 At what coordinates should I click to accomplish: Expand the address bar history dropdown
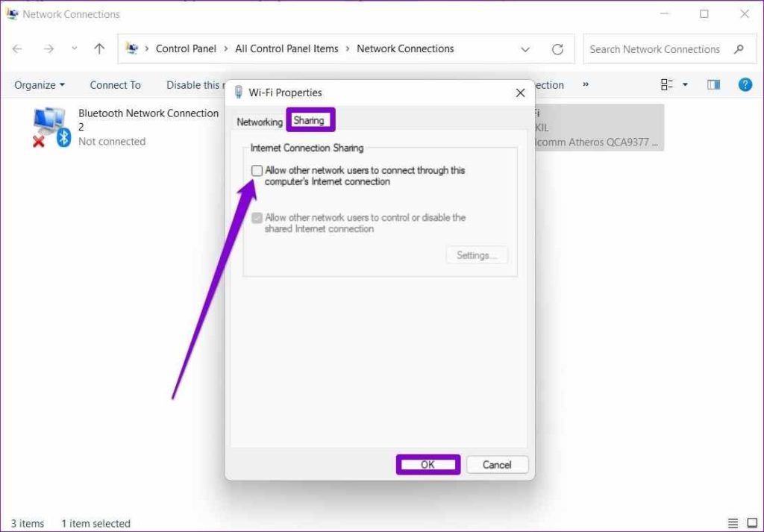coord(525,49)
